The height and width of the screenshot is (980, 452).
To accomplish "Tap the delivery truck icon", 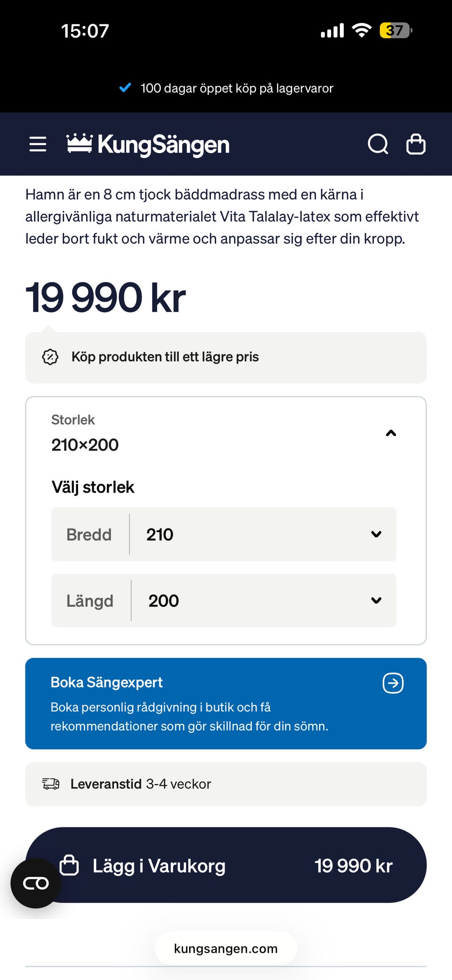I will (51, 784).
